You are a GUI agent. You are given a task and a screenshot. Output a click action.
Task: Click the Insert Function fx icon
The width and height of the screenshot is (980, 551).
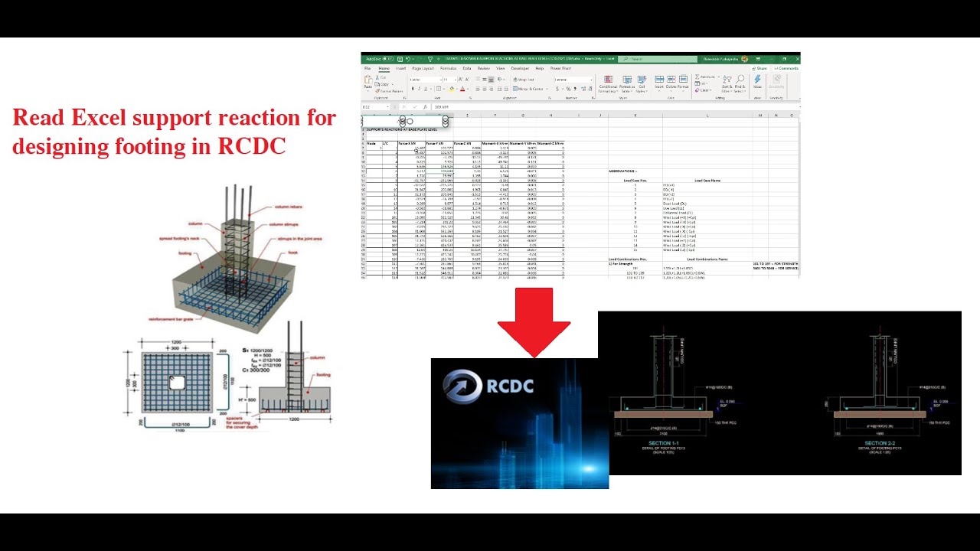pyautogui.click(x=425, y=107)
